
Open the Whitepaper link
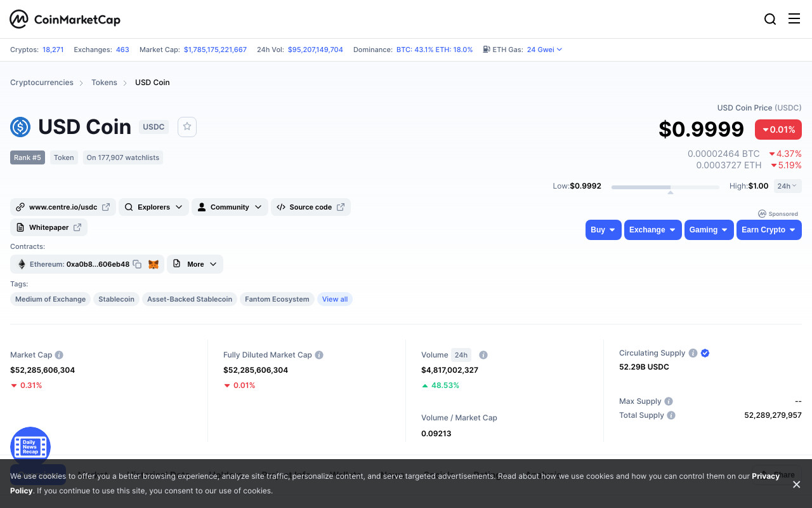[x=49, y=227]
